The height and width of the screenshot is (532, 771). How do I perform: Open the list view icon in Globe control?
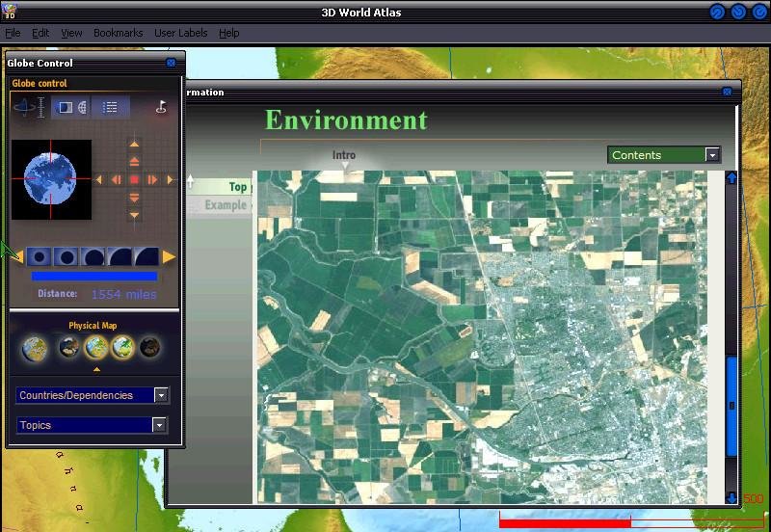pos(110,107)
